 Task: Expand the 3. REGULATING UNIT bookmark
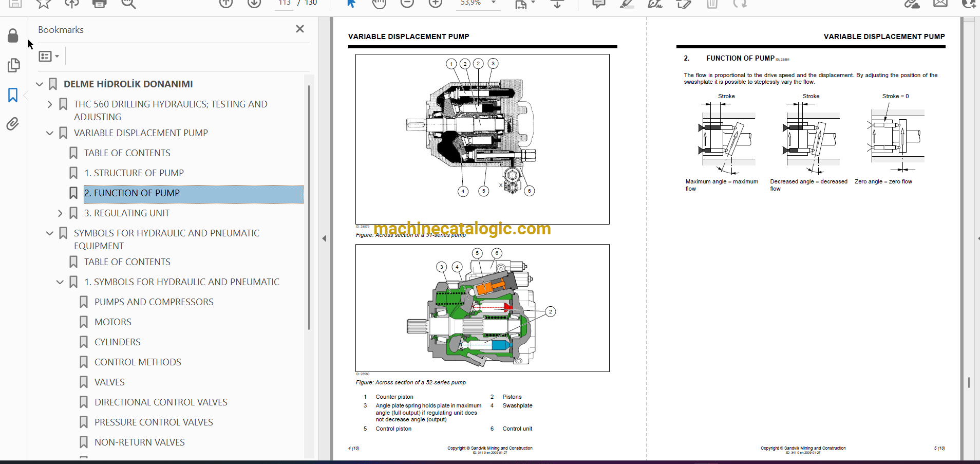[x=60, y=213]
